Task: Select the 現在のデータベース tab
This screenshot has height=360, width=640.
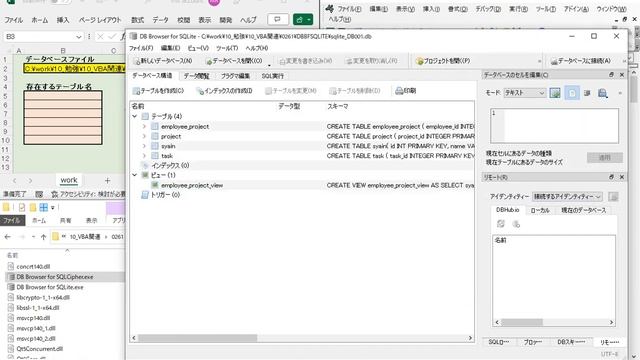Action: tap(583, 211)
